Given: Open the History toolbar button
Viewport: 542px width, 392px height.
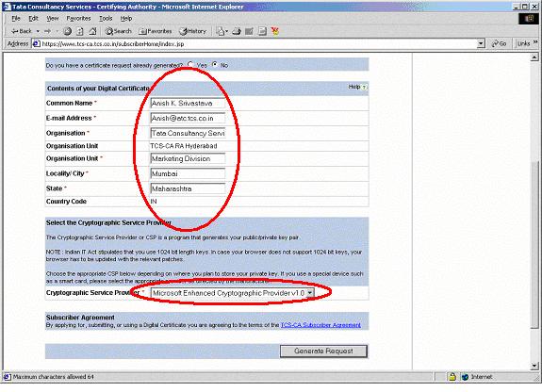Looking at the screenshot, I should (192, 31).
